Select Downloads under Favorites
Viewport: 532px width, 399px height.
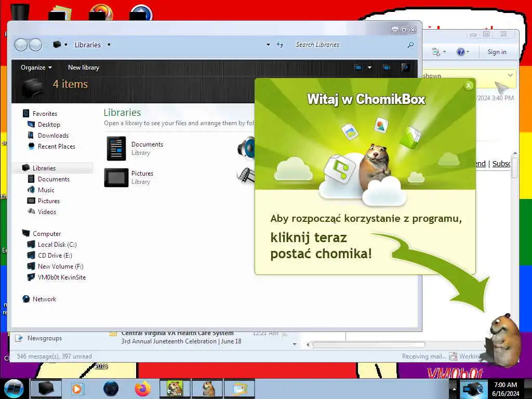pyautogui.click(x=53, y=136)
